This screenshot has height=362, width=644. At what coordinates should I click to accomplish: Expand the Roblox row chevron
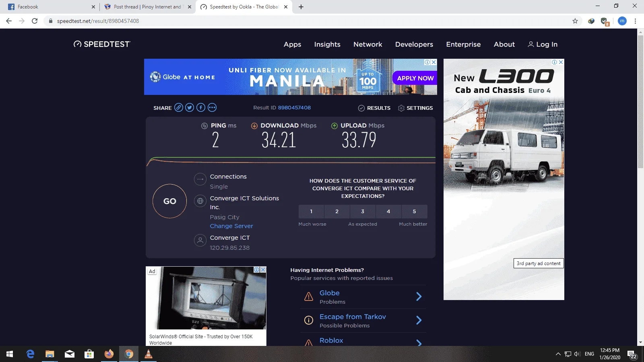(419, 343)
